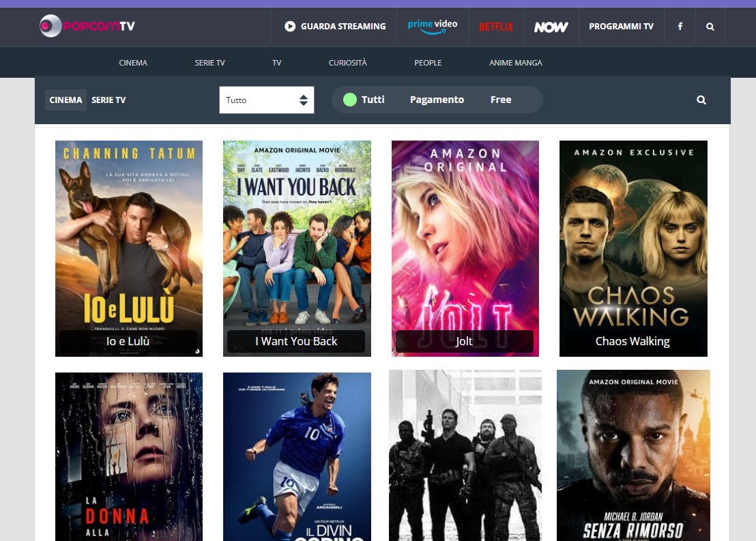Open the SERIE TV navigation menu item
This screenshot has width=756, height=541.
click(x=209, y=63)
